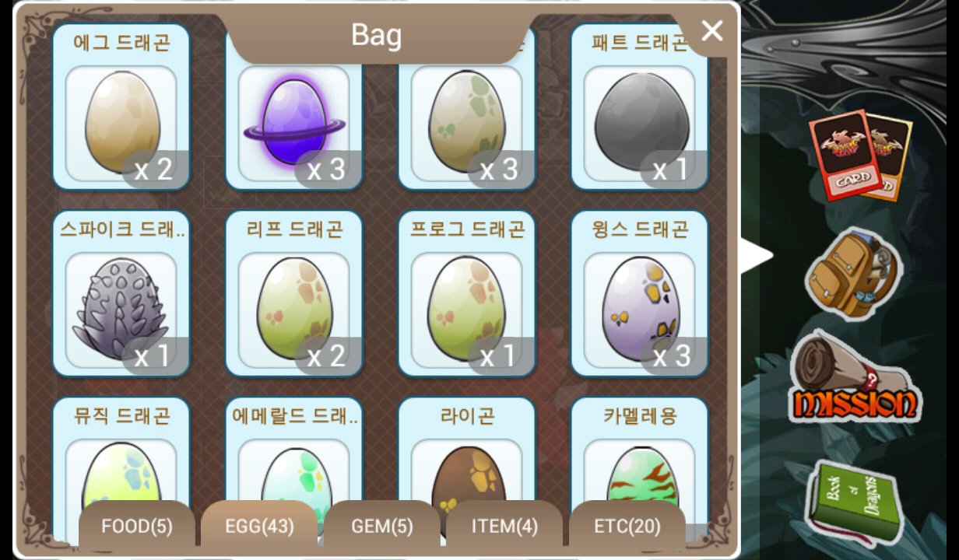Switch to the GEM(5) tab
The image size is (959, 560).
pyautogui.click(x=382, y=526)
